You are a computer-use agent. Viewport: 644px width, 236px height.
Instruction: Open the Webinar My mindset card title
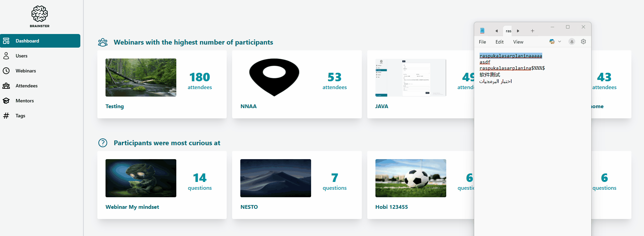click(132, 207)
